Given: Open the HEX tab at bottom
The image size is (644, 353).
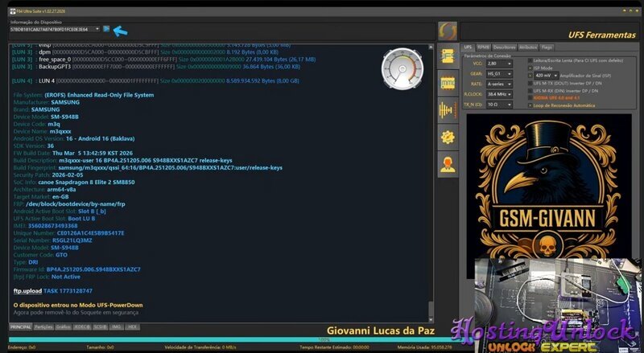Looking at the screenshot, I should click(133, 327).
